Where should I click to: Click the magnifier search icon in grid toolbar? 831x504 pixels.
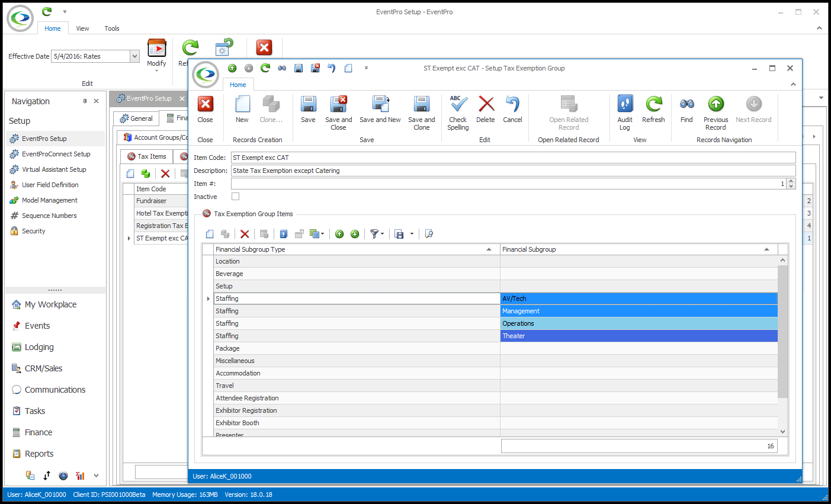pos(429,234)
